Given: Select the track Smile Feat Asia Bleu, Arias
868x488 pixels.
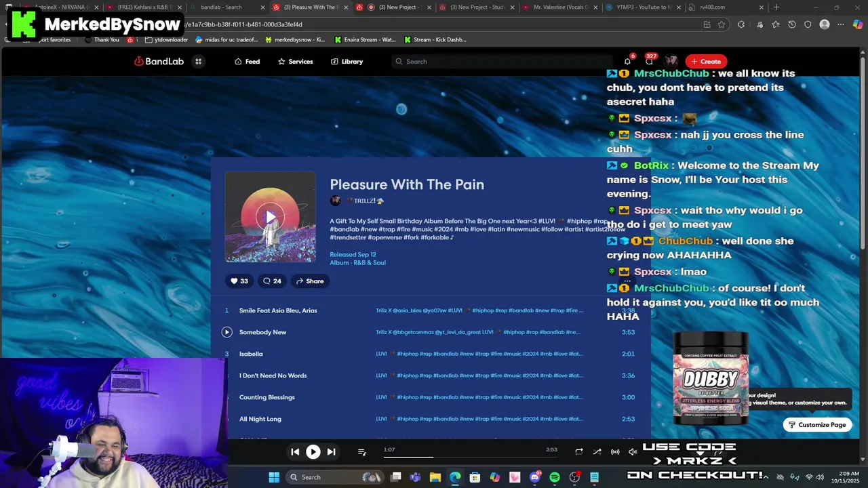Looking at the screenshot, I should pos(278,310).
